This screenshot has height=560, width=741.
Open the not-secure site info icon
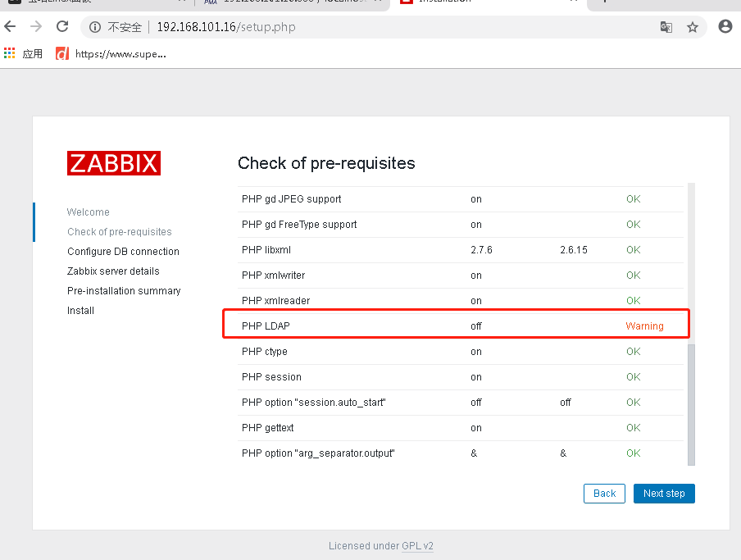[x=95, y=27]
